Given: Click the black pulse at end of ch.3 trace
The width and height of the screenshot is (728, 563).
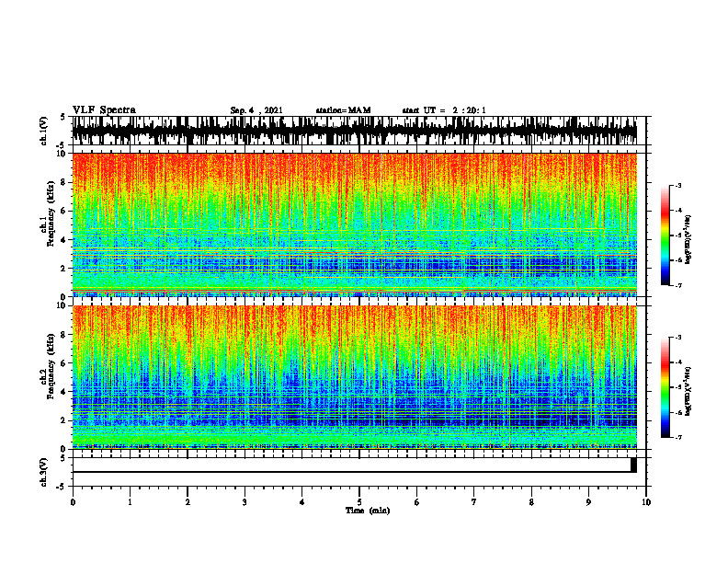Looking at the screenshot, I should point(633,465).
